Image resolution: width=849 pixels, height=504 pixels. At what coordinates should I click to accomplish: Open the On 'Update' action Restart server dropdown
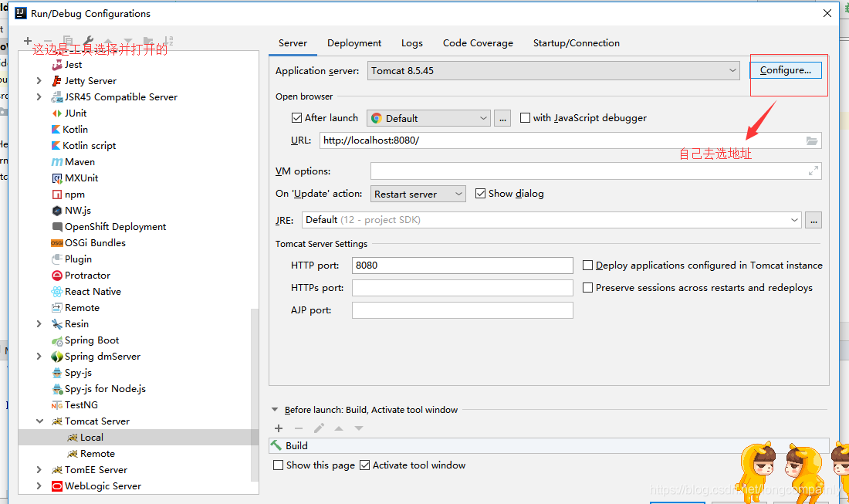click(418, 194)
